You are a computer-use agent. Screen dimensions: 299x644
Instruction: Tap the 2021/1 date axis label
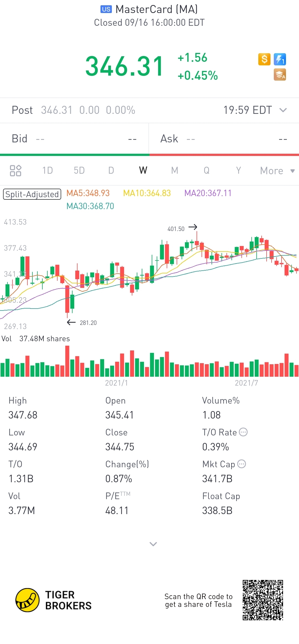click(116, 383)
